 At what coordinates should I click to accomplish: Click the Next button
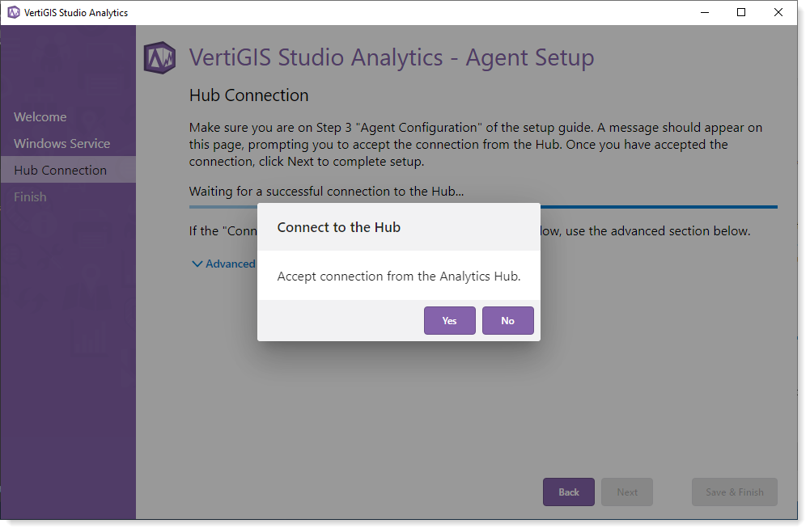point(627,492)
